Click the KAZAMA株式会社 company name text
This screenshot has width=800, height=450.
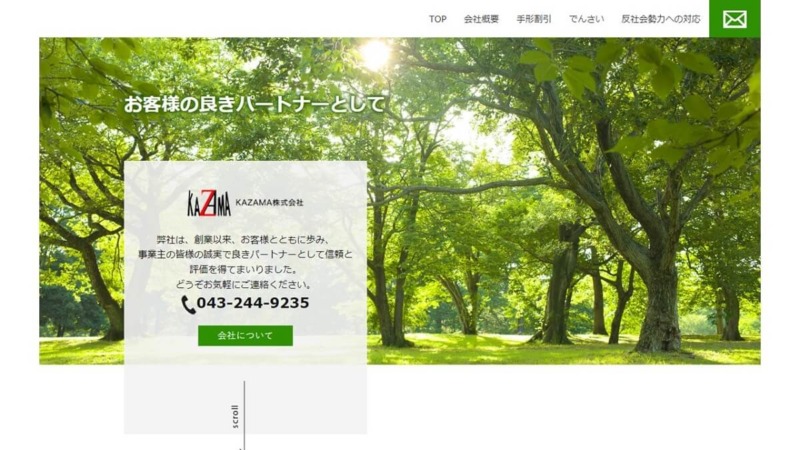[269, 203]
